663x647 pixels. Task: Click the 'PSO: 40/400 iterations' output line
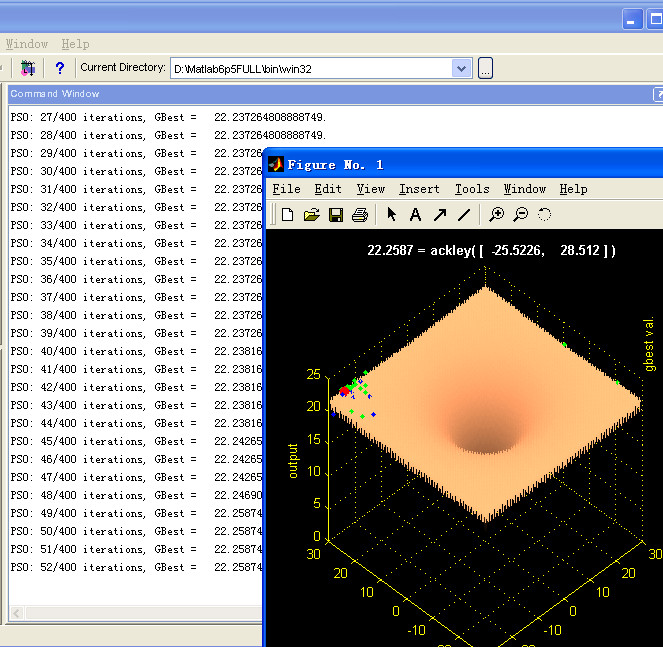tap(136, 351)
